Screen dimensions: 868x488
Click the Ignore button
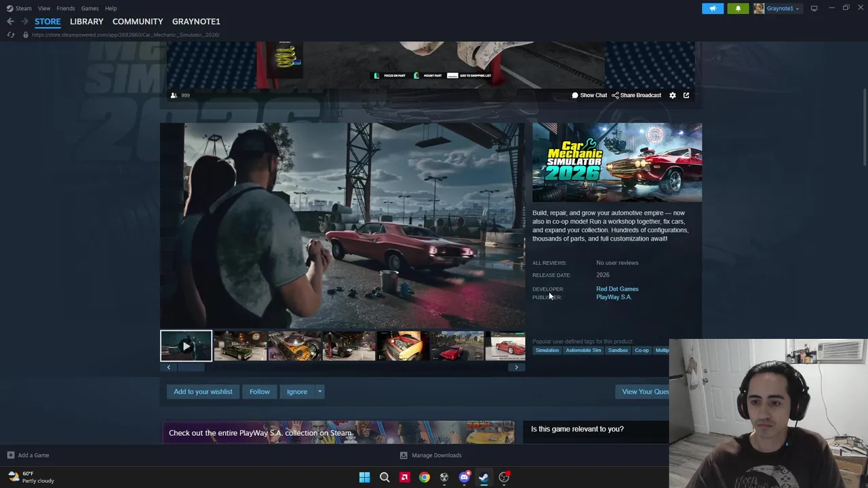[x=297, y=392]
